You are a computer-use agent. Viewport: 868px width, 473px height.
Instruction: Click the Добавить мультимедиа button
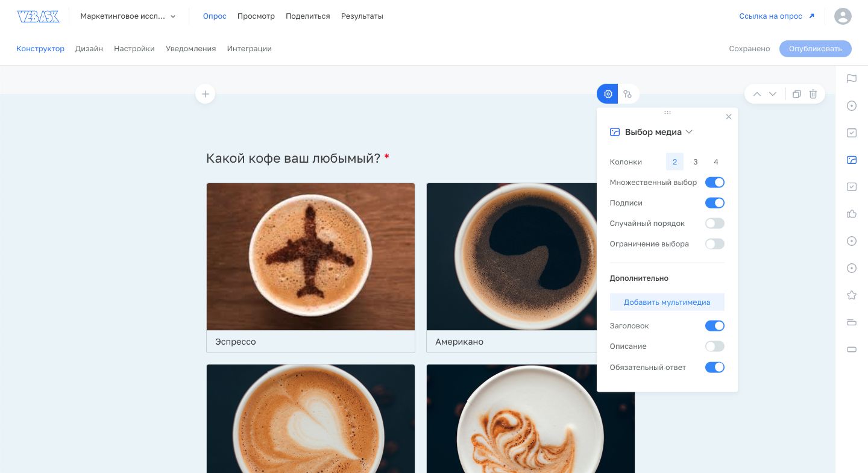(667, 302)
